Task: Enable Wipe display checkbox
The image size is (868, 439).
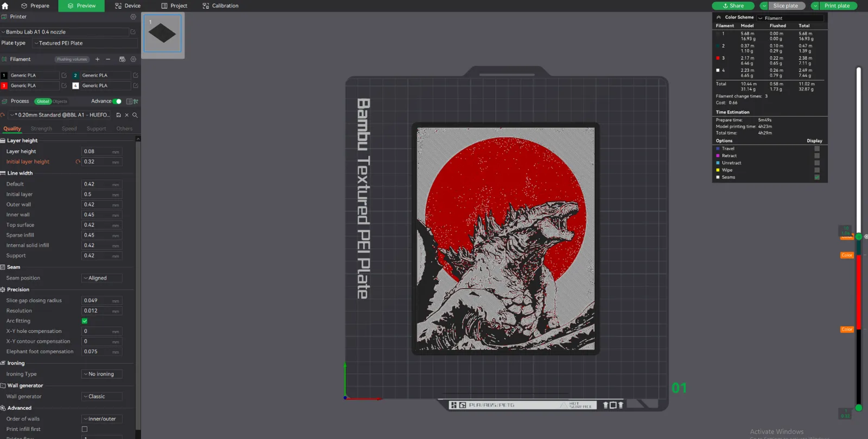Action: [817, 170]
